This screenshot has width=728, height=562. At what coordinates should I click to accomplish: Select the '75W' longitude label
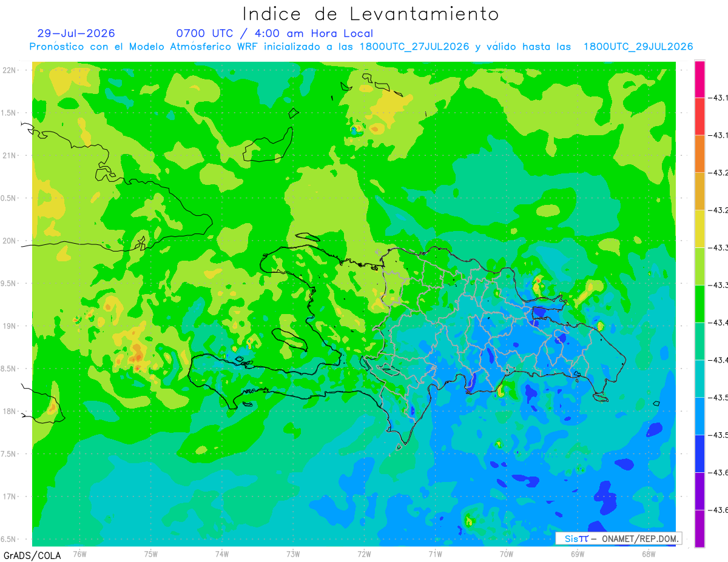point(151,554)
